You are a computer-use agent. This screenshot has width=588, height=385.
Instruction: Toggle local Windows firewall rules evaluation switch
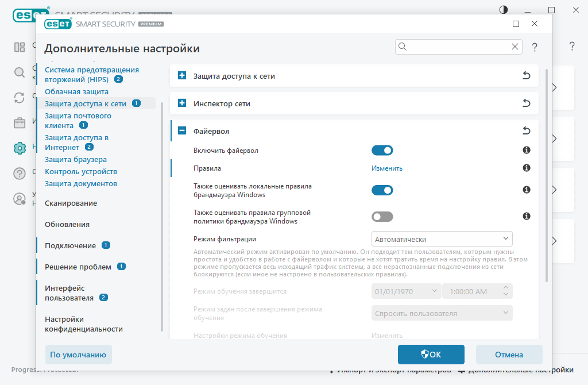[x=382, y=190]
